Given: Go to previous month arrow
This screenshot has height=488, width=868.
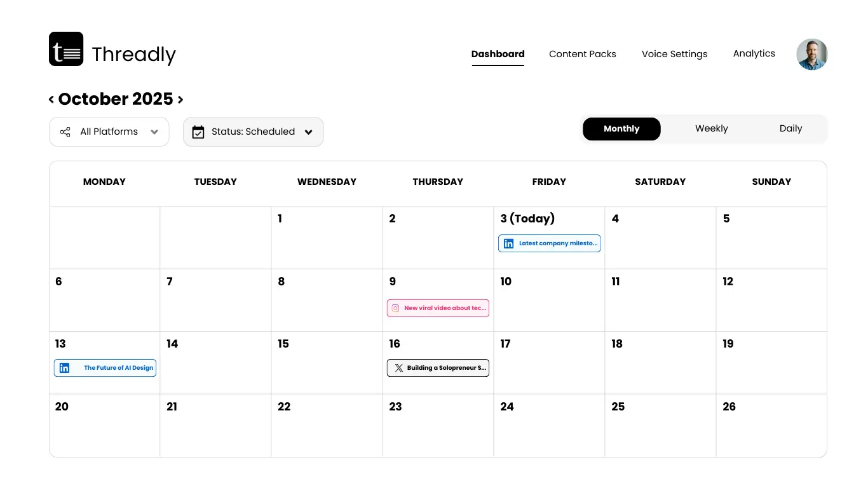Looking at the screenshot, I should click(x=51, y=99).
